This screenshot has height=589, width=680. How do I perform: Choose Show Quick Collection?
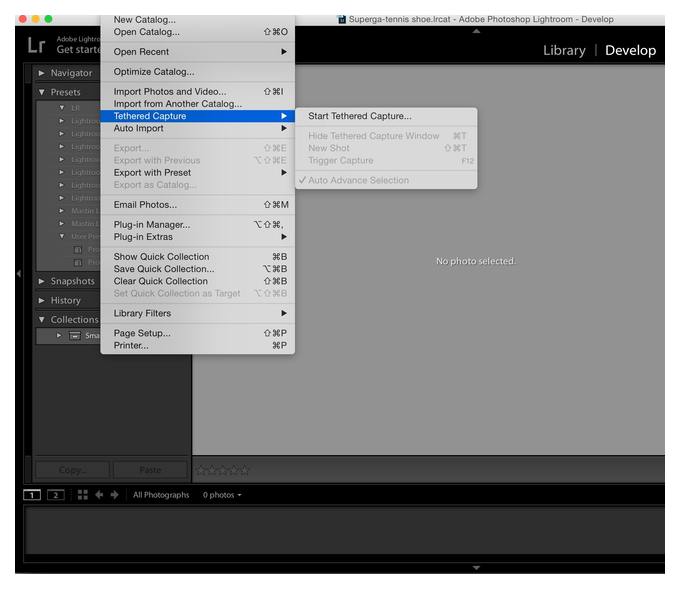pyautogui.click(x=198, y=257)
